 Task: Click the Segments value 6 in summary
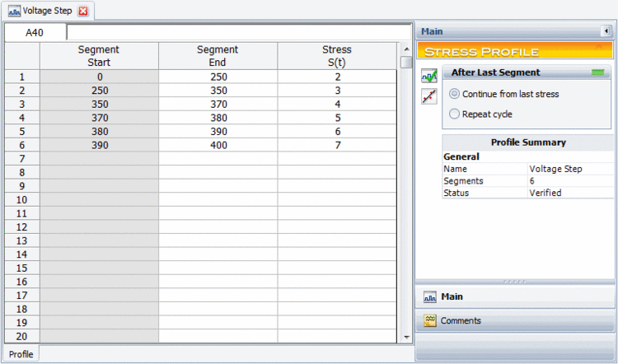click(532, 181)
